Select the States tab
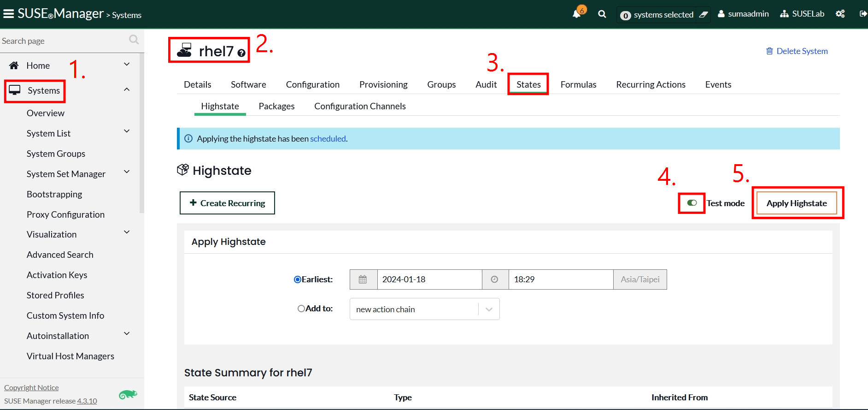 (528, 84)
